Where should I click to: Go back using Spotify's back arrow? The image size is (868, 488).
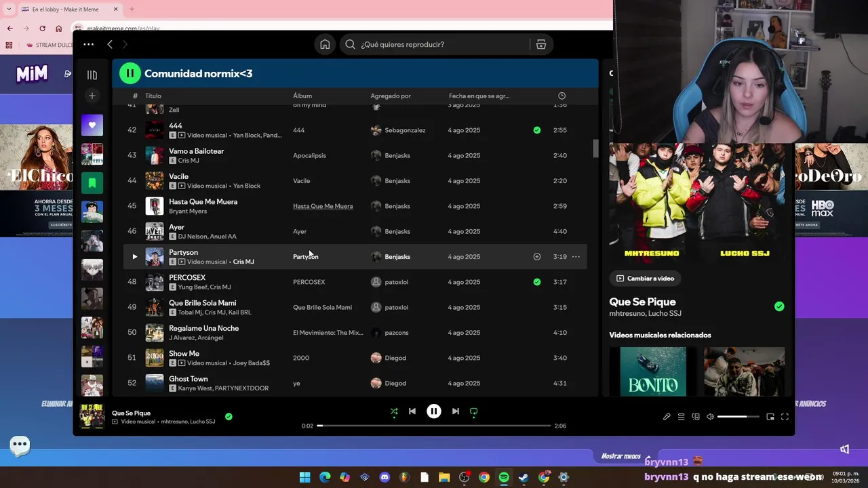click(110, 44)
